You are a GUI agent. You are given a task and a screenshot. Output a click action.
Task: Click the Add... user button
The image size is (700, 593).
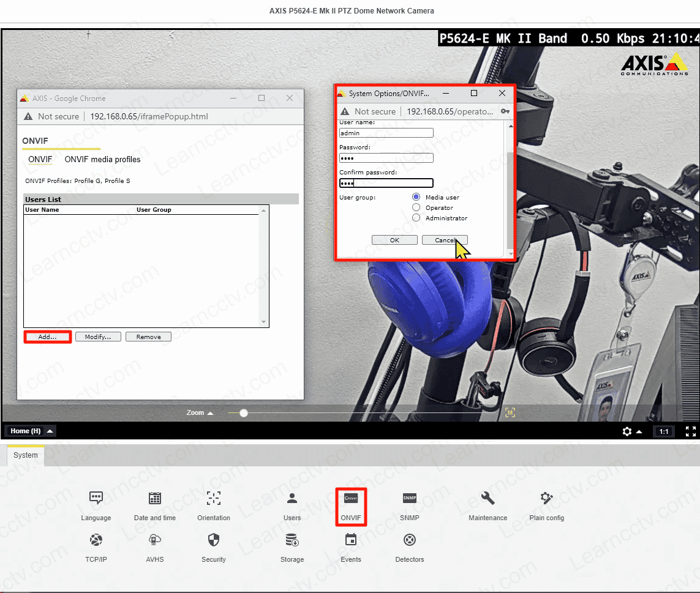(47, 337)
